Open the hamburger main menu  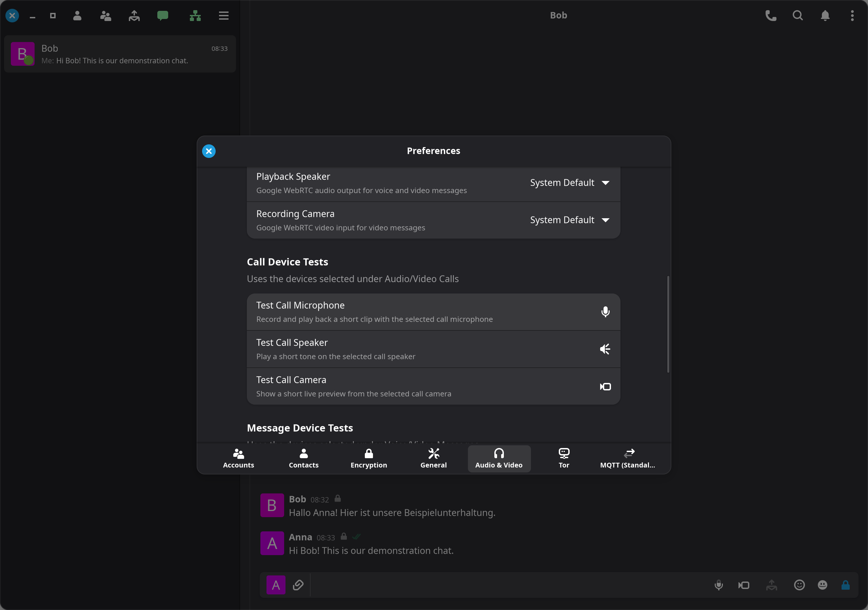(224, 16)
